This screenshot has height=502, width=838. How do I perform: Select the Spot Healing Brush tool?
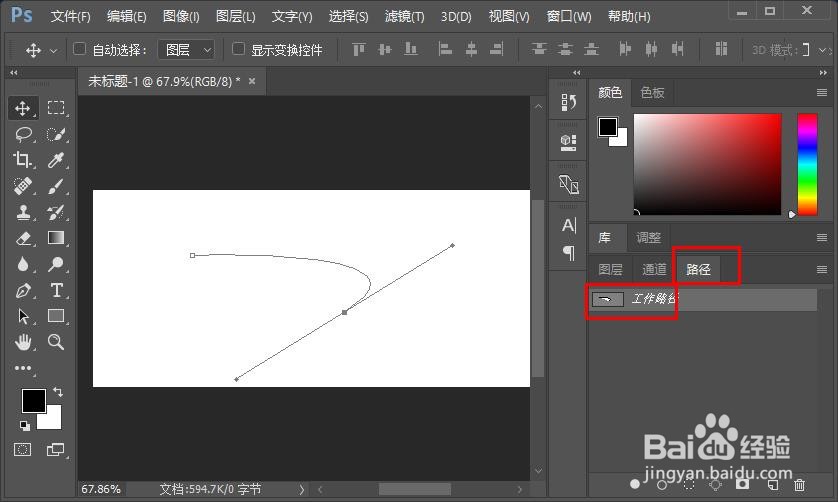(x=22, y=186)
